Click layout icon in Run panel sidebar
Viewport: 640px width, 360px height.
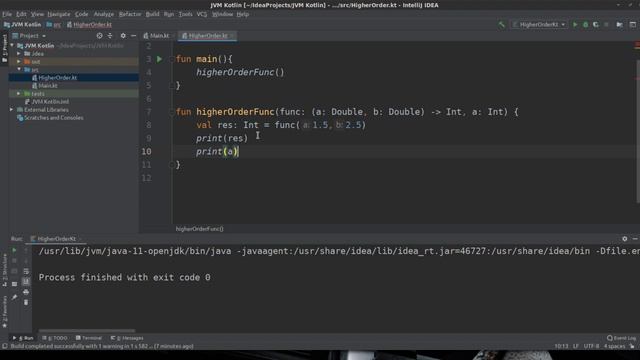click(x=14, y=284)
